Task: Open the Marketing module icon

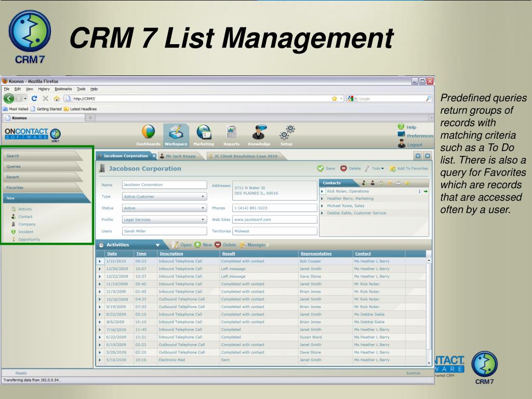Action: (x=204, y=132)
